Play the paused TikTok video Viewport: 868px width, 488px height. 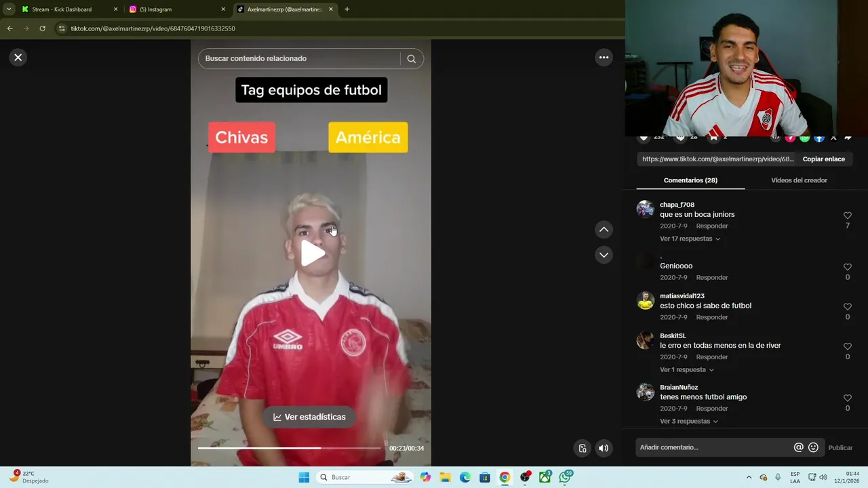pos(312,253)
